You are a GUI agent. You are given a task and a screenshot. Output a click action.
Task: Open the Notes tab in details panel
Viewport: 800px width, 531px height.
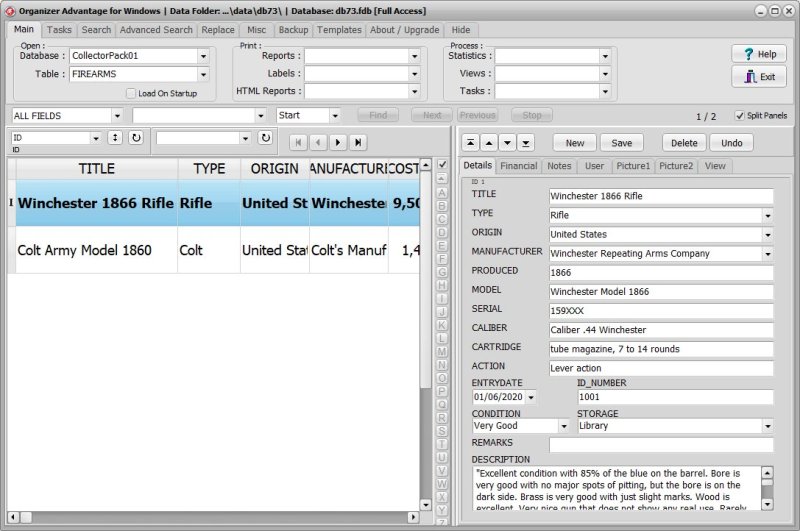pyautogui.click(x=559, y=166)
